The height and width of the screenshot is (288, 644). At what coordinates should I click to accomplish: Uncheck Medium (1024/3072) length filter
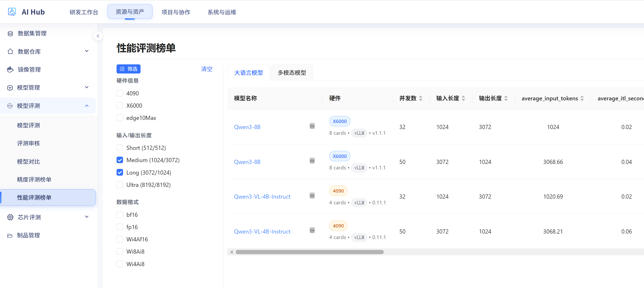tap(120, 160)
